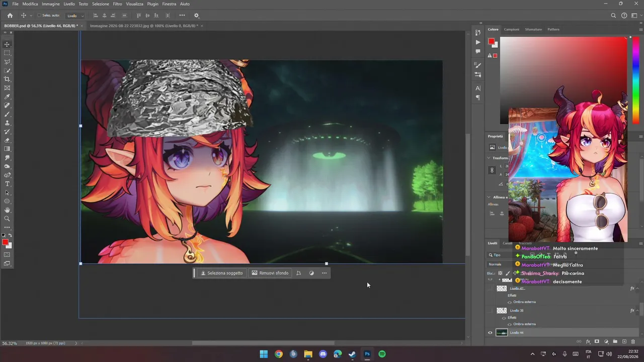Open the Move tool preset picker arrow

(31, 16)
